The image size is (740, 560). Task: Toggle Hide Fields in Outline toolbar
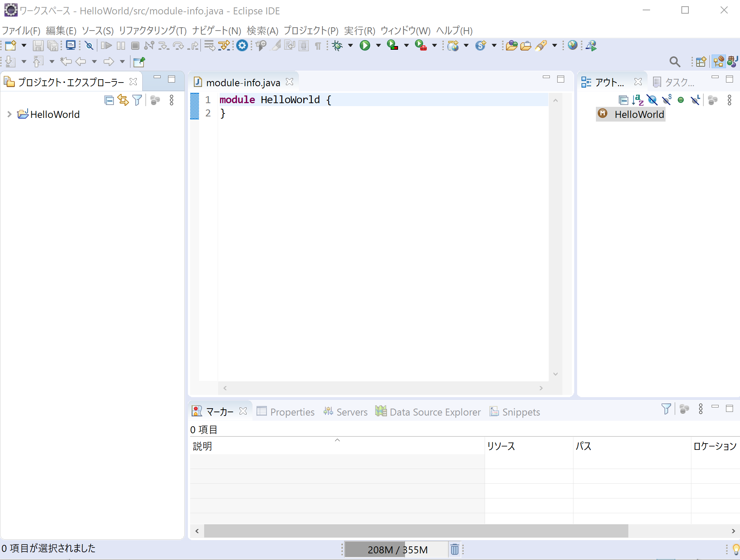[x=652, y=100]
